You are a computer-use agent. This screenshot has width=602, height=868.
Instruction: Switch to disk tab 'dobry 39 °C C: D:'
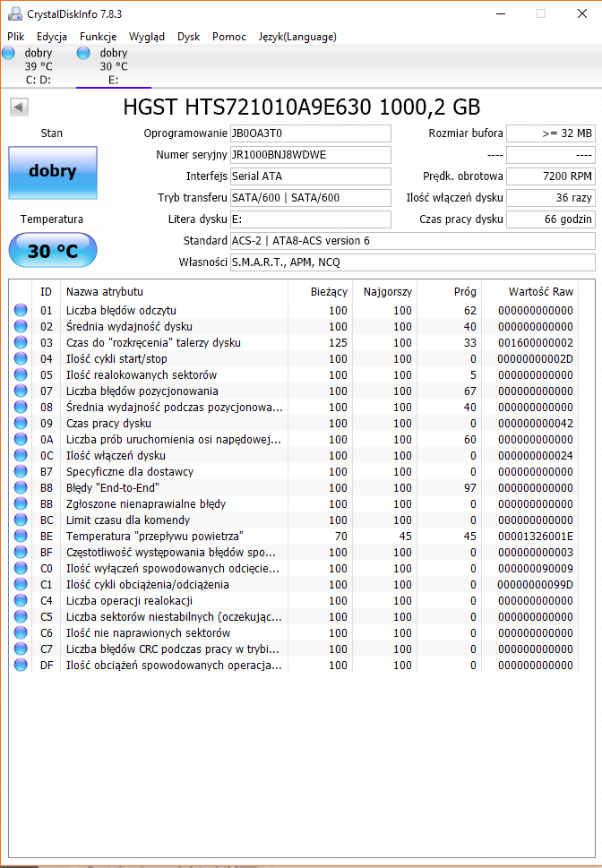tap(39, 66)
